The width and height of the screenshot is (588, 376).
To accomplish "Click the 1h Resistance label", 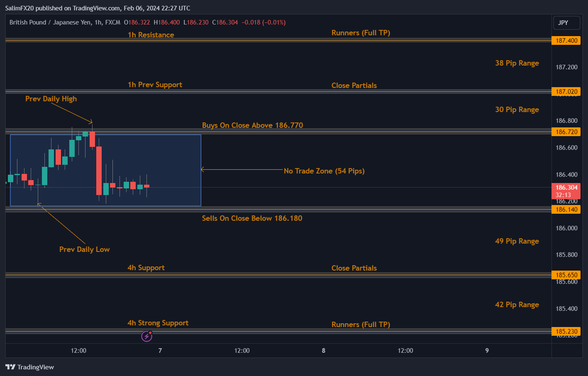I will (151, 35).
